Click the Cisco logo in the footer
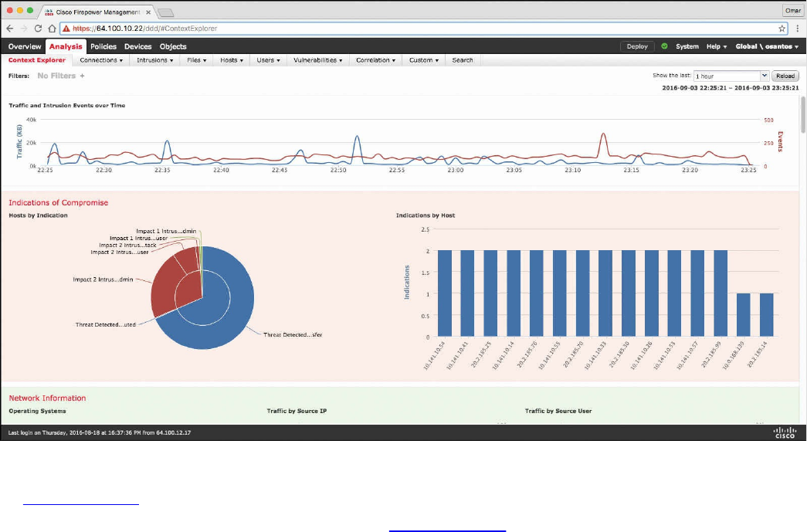This screenshot has height=532, width=807. [785, 432]
